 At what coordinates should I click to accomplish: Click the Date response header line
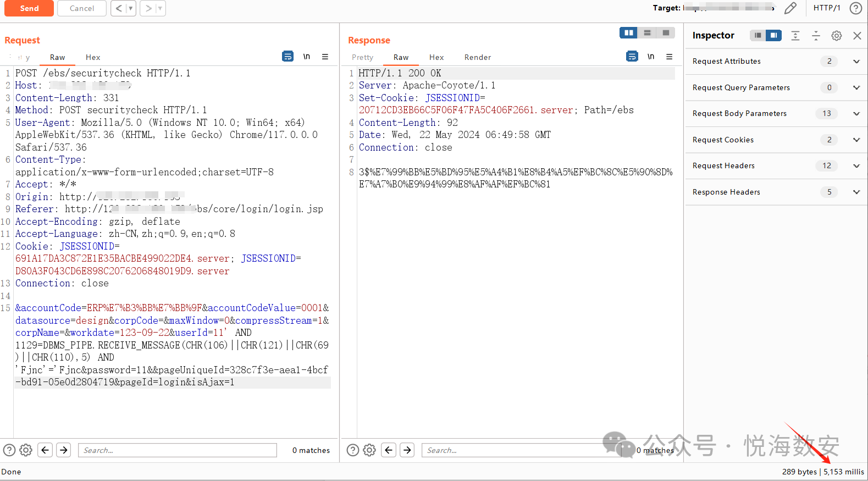tap(455, 135)
